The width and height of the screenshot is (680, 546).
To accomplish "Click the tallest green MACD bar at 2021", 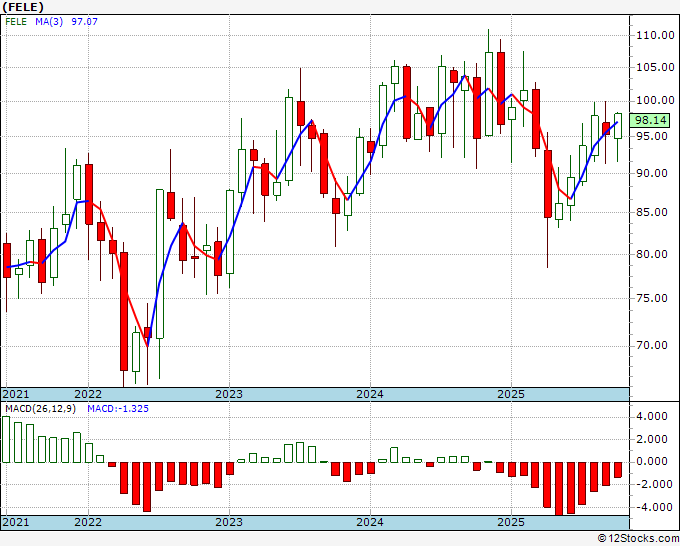I will 6,439.
